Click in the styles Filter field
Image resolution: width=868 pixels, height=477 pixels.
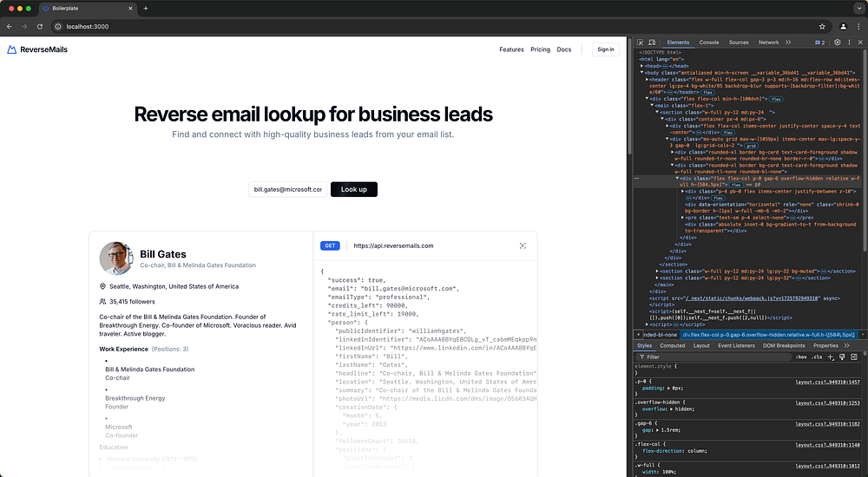point(714,357)
